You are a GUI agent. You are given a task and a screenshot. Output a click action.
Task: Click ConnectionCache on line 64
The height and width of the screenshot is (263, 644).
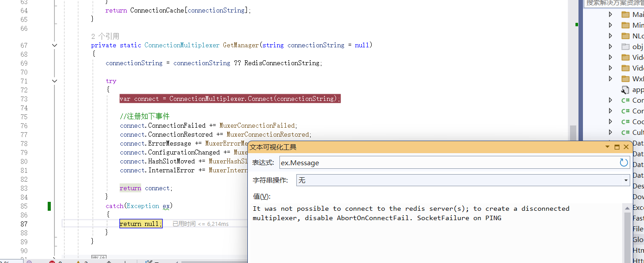tap(157, 10)
